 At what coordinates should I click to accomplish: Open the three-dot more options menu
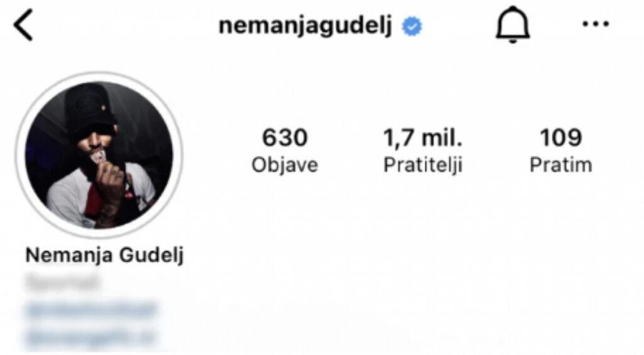point(596,24)
